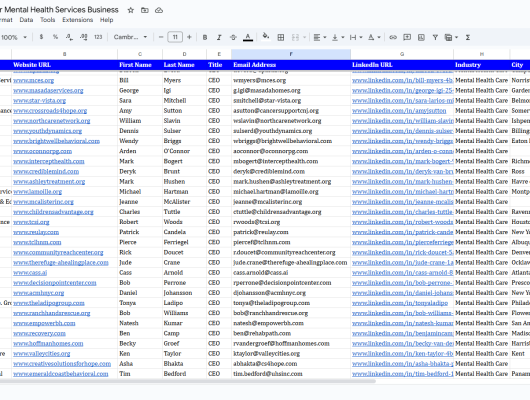Screen dimensions: 530x400
Task: Create a filter with funnel icon
Action: pyautogui.click(x=435, y=37)
